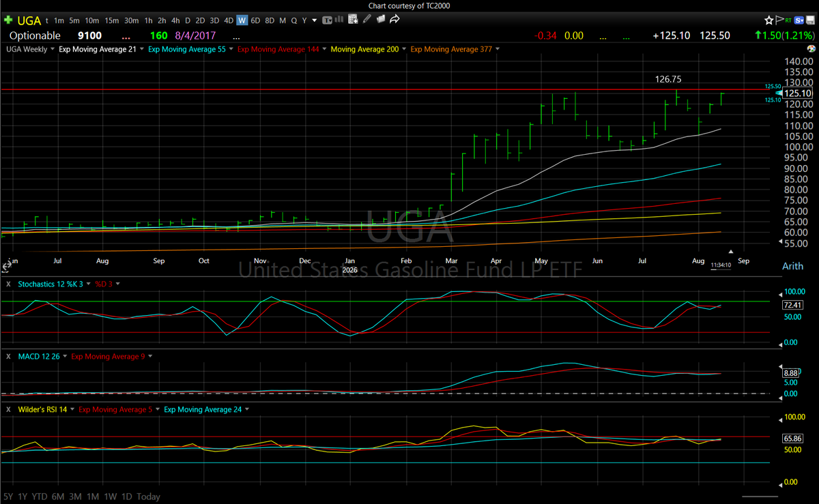Select the 15m timeframe
The height and width of the screenshot is (504, 819).
(x=112, y=20)
